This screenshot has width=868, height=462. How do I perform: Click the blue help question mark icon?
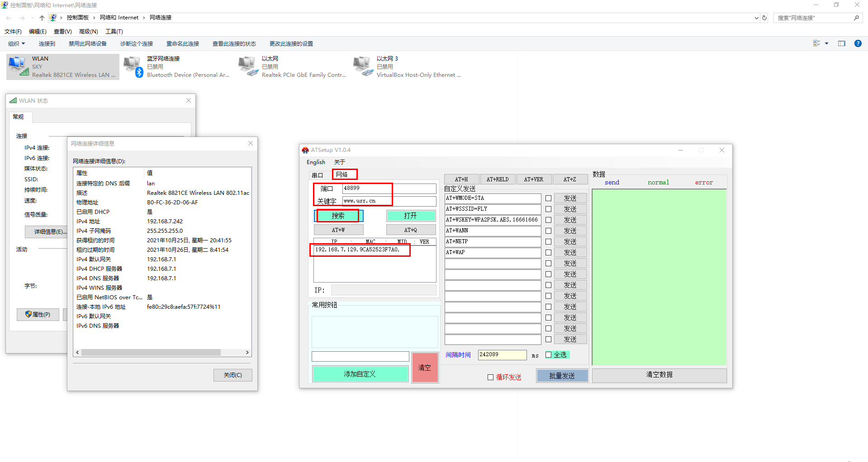858,43
